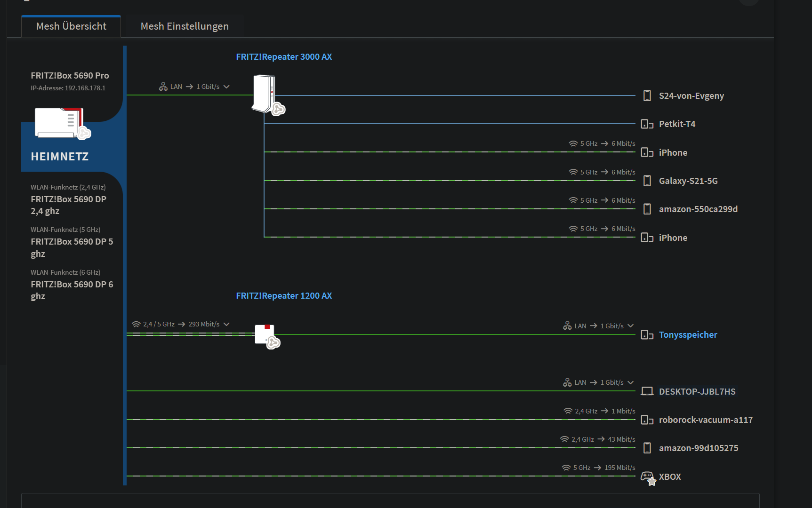Click the Galaxy-S21-5G device name
The image size is (812, 508).
click(688, 181)
